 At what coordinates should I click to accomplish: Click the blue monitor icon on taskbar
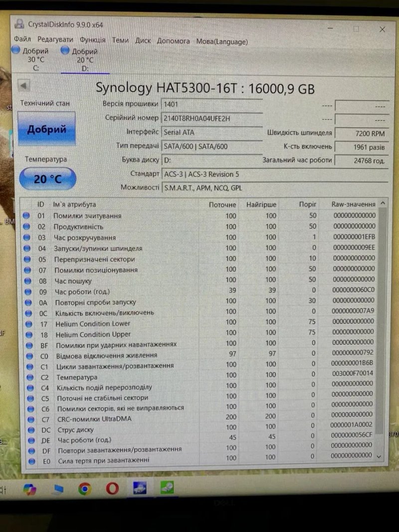58,489
